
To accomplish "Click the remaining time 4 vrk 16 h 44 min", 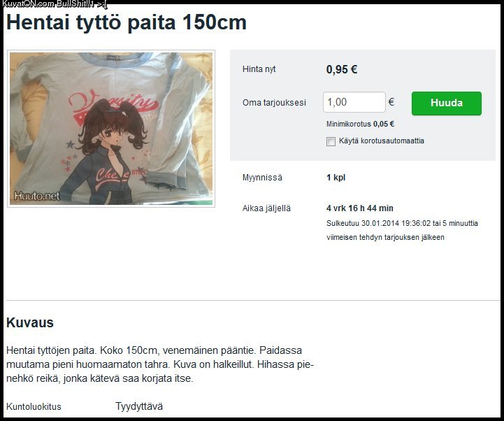I will (360, 208).
